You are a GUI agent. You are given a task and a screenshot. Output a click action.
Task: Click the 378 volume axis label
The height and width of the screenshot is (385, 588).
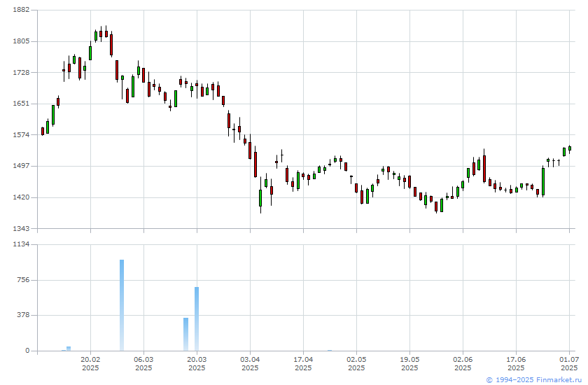[x=23, y=315]
